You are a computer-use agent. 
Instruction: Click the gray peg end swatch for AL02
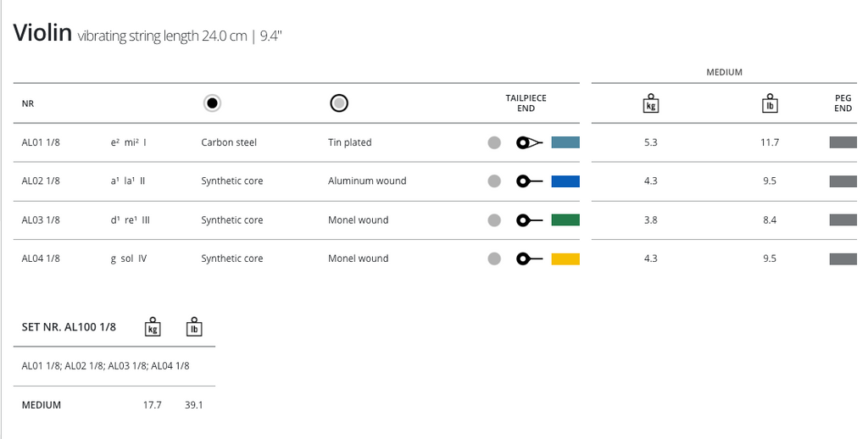coord(843,181)
